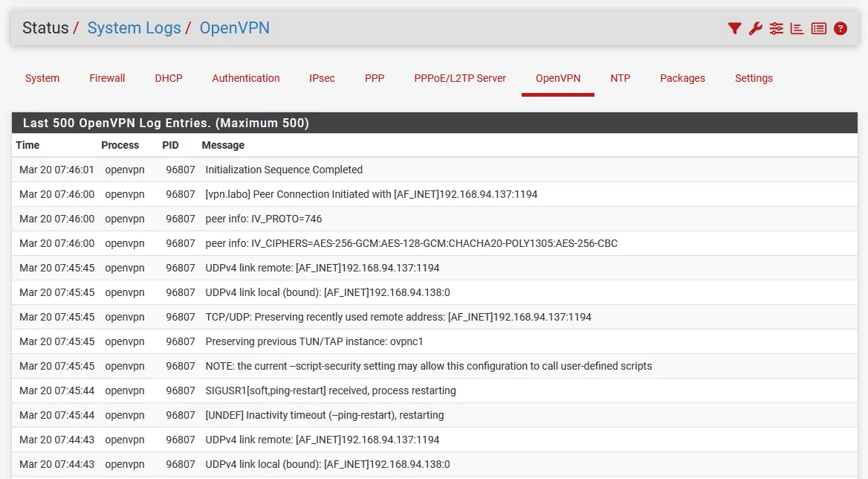Click the bar chart status icon

[x=797, y=29]
